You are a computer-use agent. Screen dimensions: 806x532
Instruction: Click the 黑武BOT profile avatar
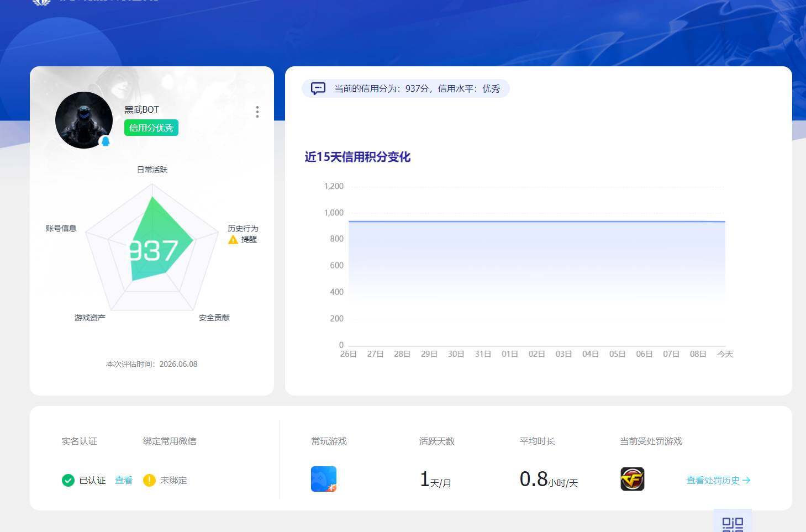(x=84, y=120)
